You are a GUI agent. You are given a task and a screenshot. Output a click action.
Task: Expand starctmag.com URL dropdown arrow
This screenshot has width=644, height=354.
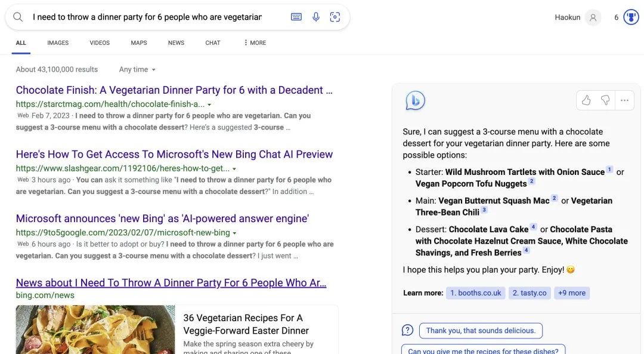209,105
